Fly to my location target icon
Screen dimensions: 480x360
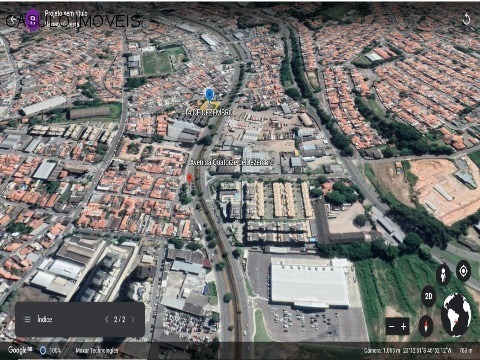pos(463,271)
